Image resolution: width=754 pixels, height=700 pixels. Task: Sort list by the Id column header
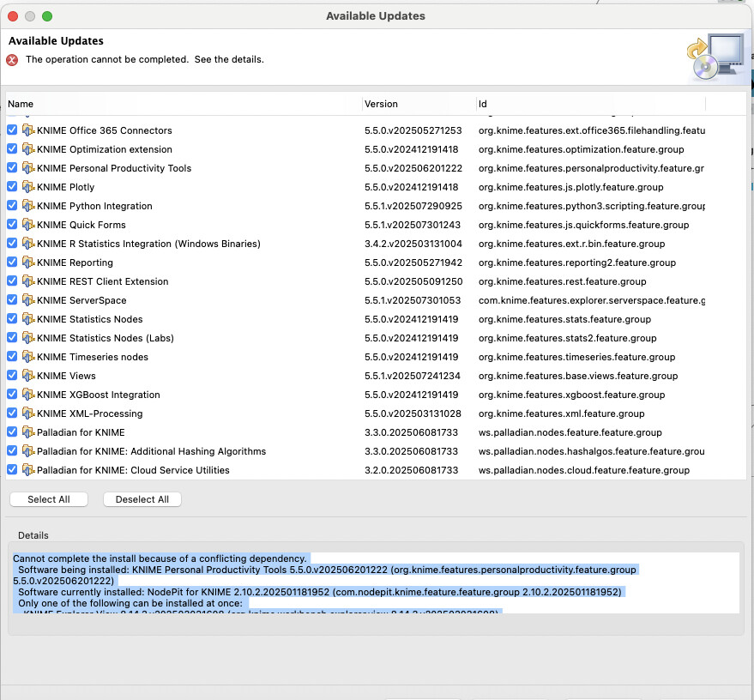[591, 104]
